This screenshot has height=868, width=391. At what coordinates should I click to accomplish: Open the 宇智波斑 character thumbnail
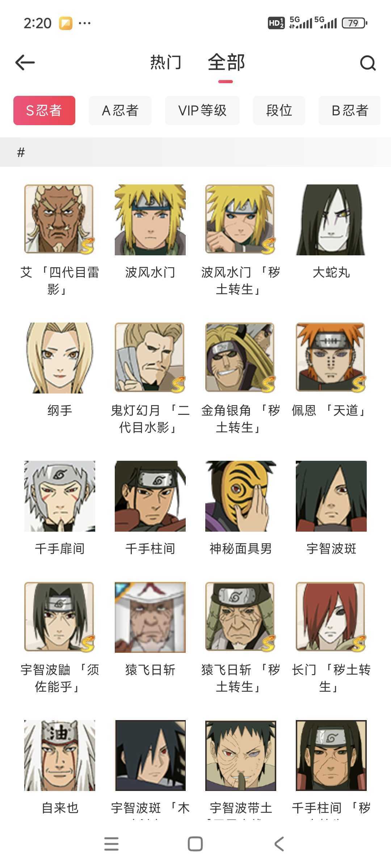pyautogui.click(x=331, y=496)
